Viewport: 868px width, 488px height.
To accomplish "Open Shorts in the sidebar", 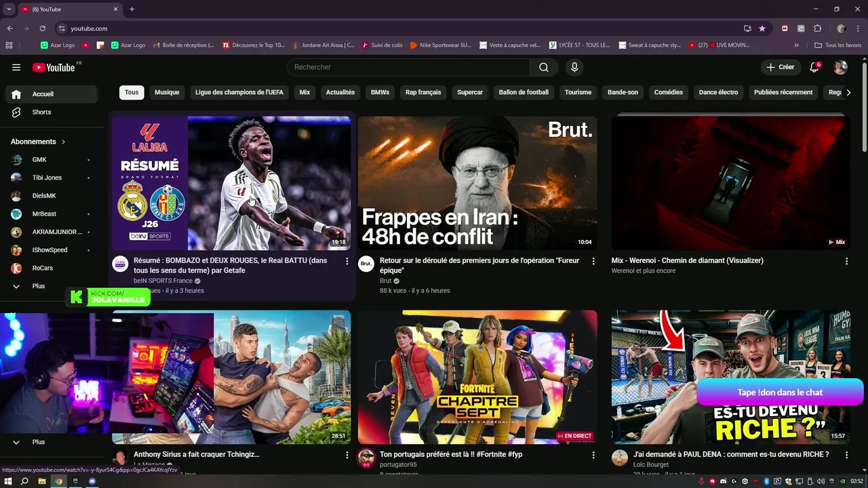I will (x=52, y=112).
